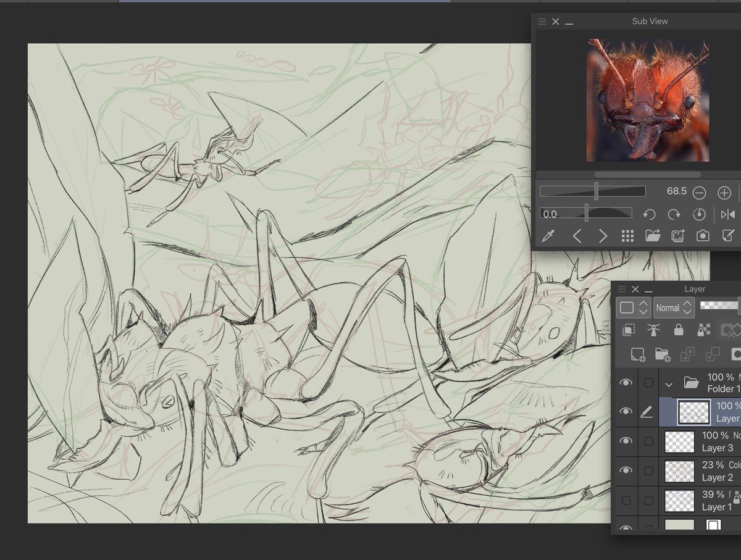Show previous image in Sub View
This screenshot has width=741, height=560.
point(577,236)
